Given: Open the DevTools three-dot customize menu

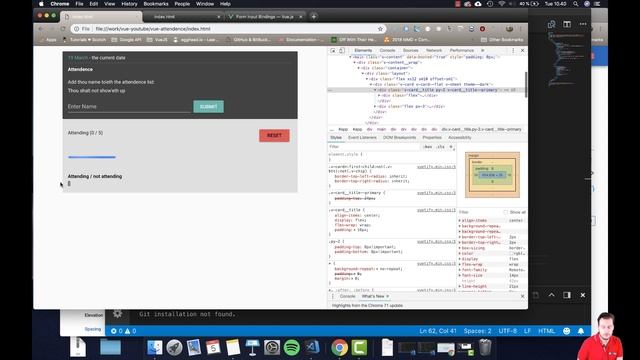Looking at the screenshot, I should coord(513,51).
